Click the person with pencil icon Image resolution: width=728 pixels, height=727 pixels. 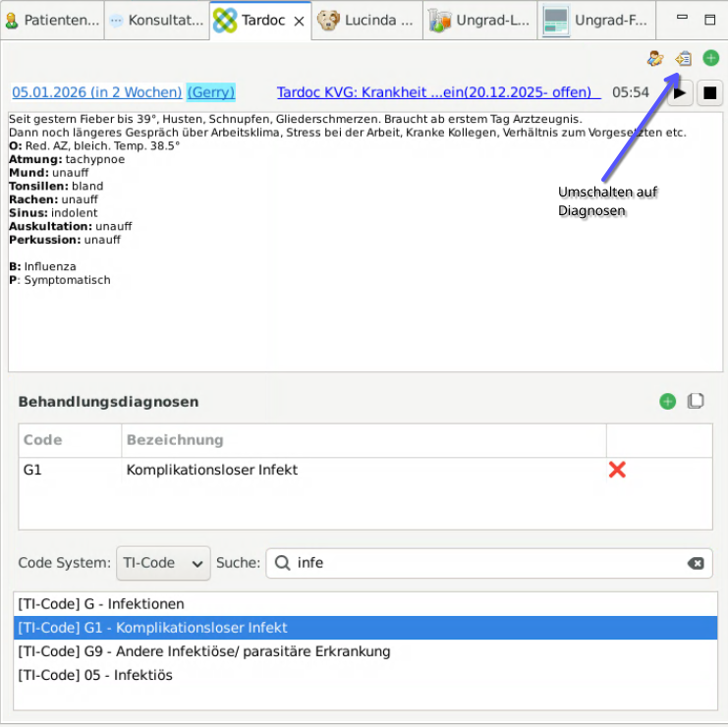coord(655,59)
